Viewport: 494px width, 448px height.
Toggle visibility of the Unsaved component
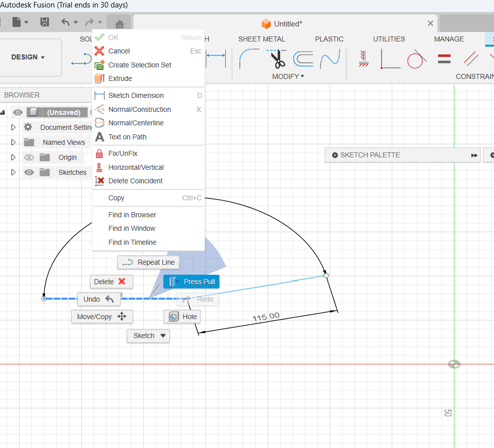tap(17, 112)
